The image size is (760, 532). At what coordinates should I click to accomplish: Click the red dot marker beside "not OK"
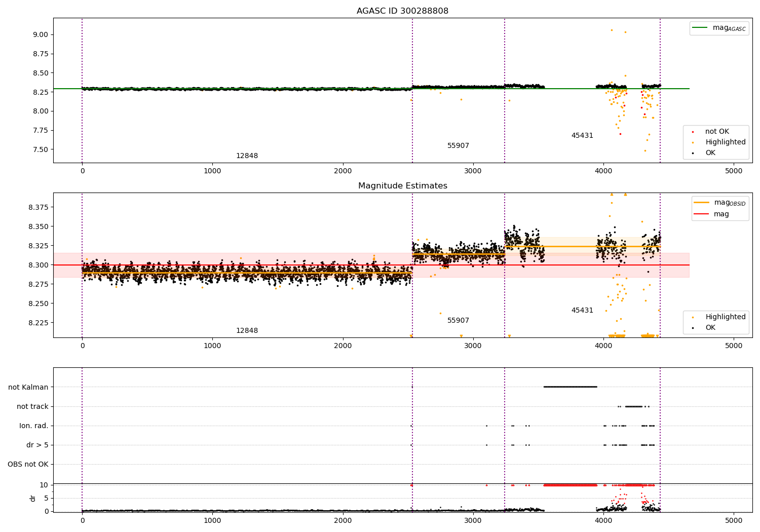pos(693,132)
